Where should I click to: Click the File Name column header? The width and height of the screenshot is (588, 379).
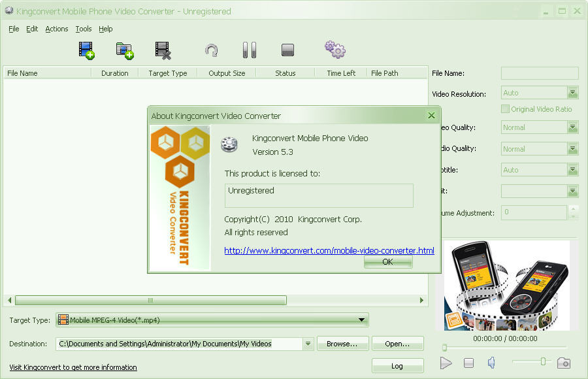click(x=47, y=73)
